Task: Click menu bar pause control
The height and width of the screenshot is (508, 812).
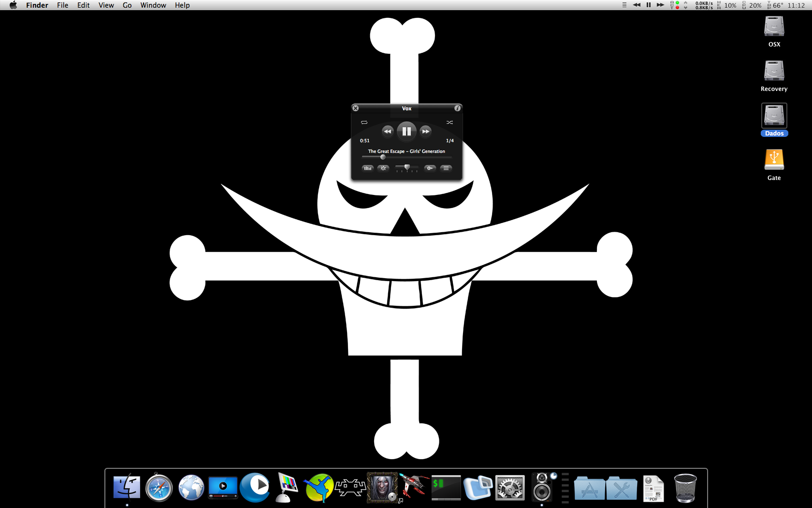Action: point(649,5)
